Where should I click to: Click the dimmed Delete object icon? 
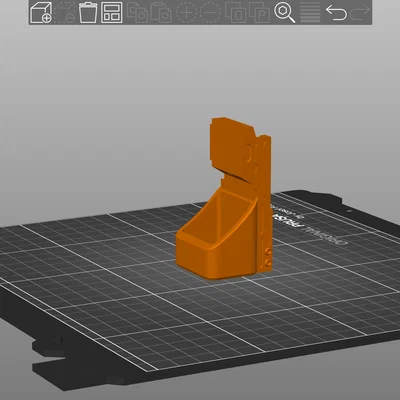[x=65, y=13]
